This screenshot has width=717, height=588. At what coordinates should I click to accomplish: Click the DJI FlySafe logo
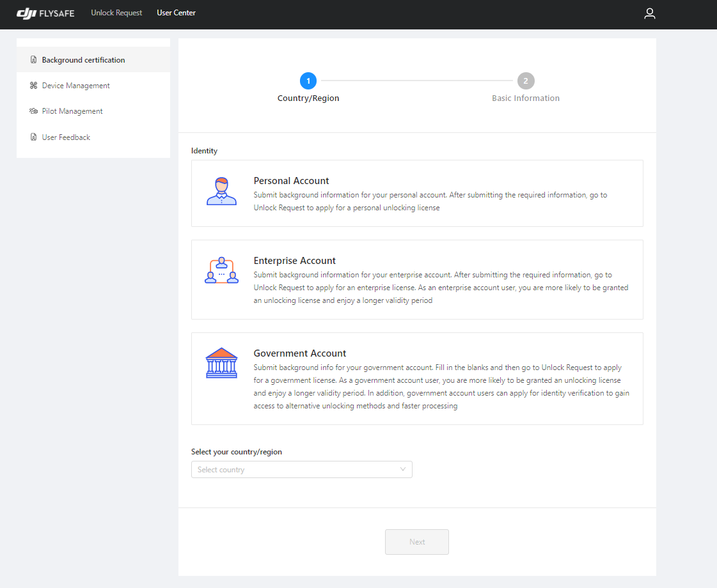(x=45, y=13)
